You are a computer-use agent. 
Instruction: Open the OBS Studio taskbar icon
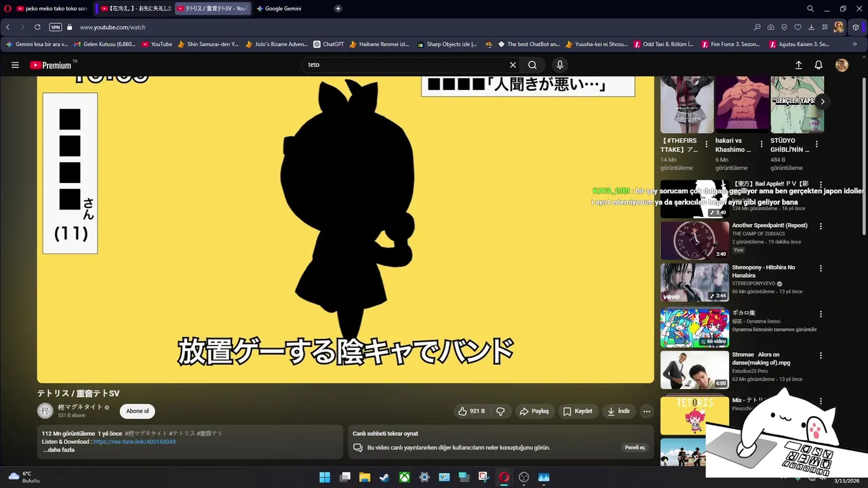[524, 477]
